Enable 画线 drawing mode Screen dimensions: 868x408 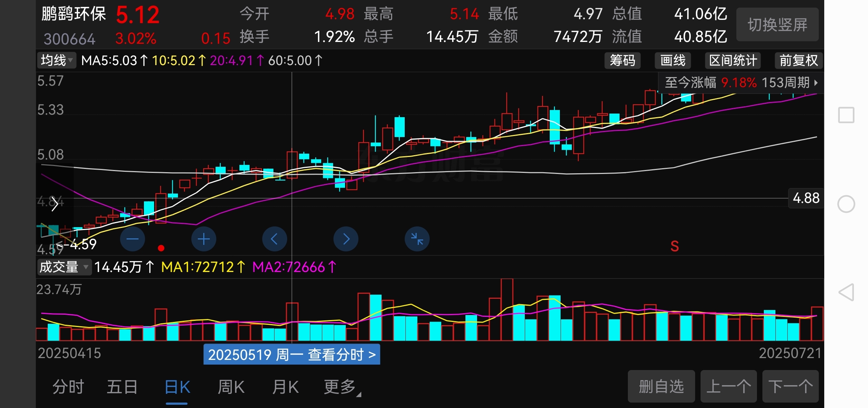(x=673, y=60)
